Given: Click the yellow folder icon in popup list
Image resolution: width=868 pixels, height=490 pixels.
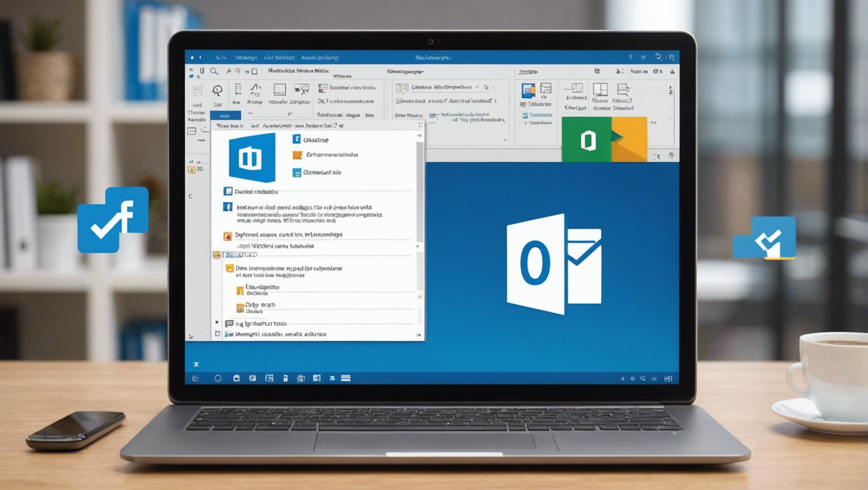Looking at the screenshot, I should (x=229, y=268).
